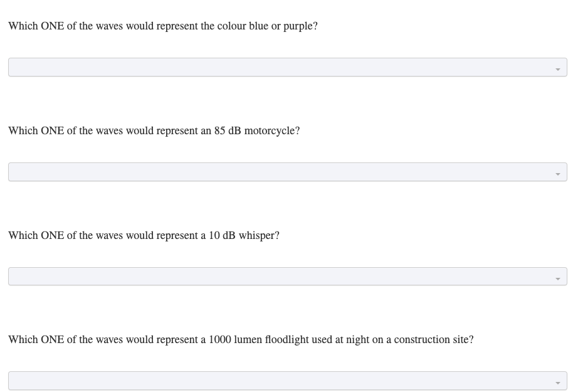Click the dropdown arrow beside the first question
This screenshot has height=392, width=573.
pos(557,68)
